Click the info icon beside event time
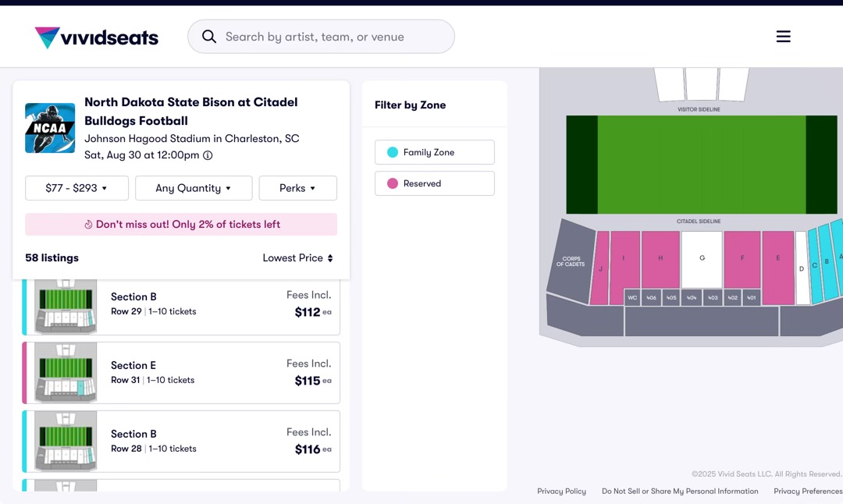This screenshot has width=843, height=504. [208, 155]
